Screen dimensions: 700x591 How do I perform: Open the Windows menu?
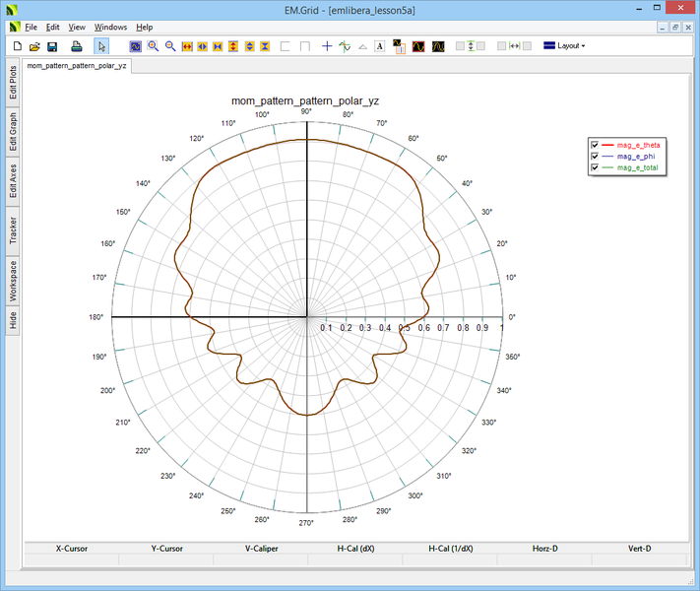point(110,27)
